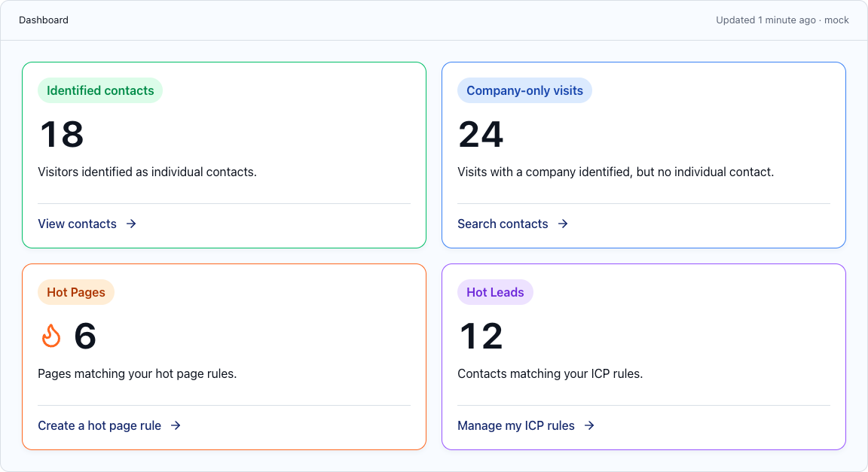Click the arrow icon after Create a hot page rule
The image size is (868, 472).
click(x=176, y=425)
